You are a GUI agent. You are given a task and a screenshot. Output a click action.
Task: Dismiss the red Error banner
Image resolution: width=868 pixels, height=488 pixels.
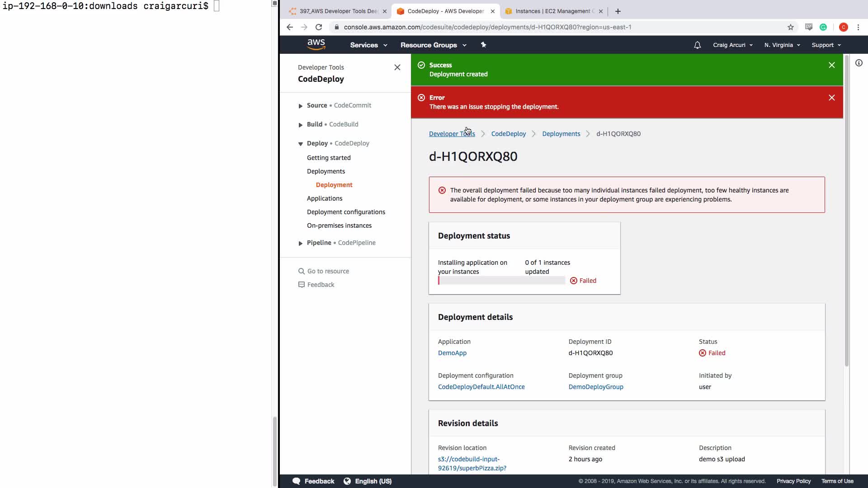click(x=831, y=98)
